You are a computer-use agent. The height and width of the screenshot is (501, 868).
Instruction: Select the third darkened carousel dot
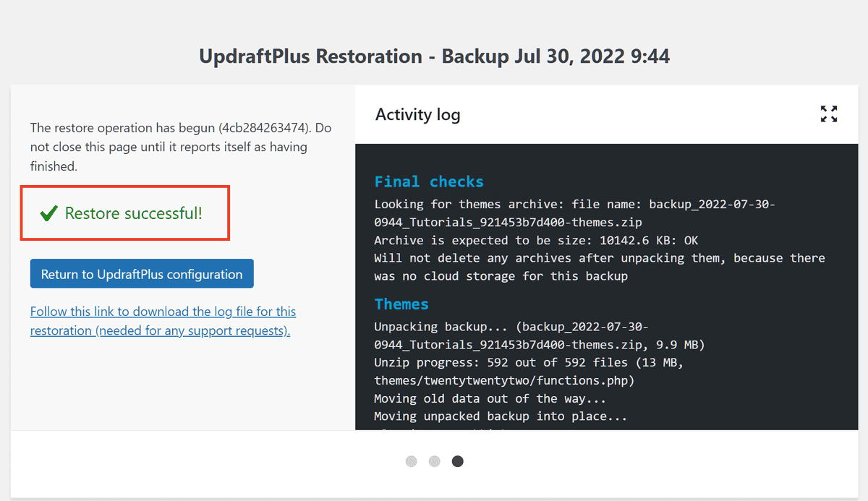tap(457, 461)
